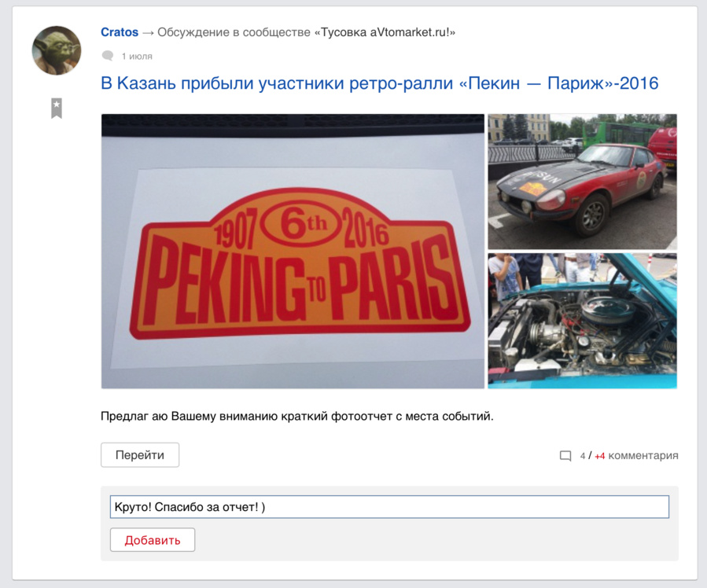Viewport: 707px width, 588px height.
Task: Click the speech bubble icon near the date
Action: 108,56
